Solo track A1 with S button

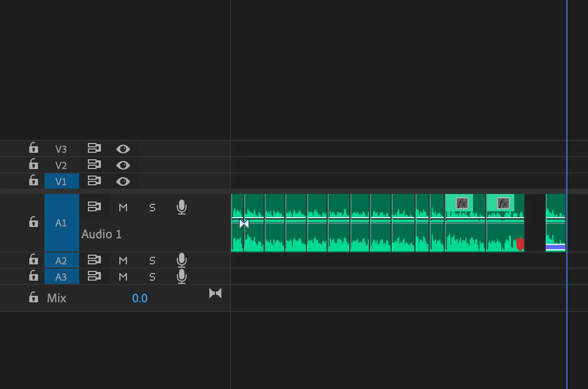[x=152, y=208]
